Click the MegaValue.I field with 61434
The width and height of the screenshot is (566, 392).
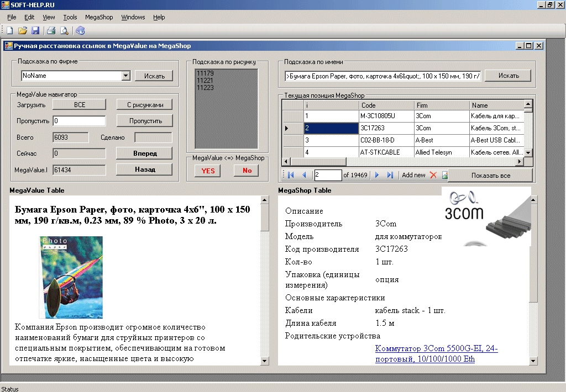coord(80,170)
